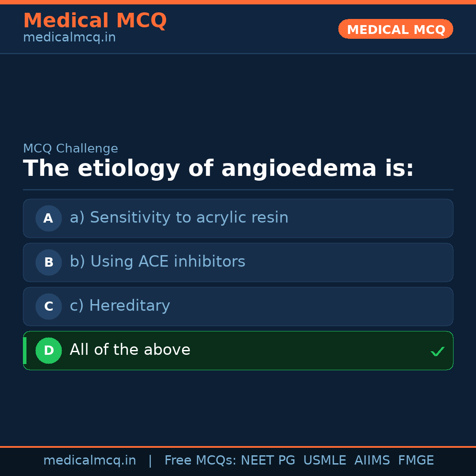
Task: Click the circled letter A badge
Action: click(x=48, y=218)
